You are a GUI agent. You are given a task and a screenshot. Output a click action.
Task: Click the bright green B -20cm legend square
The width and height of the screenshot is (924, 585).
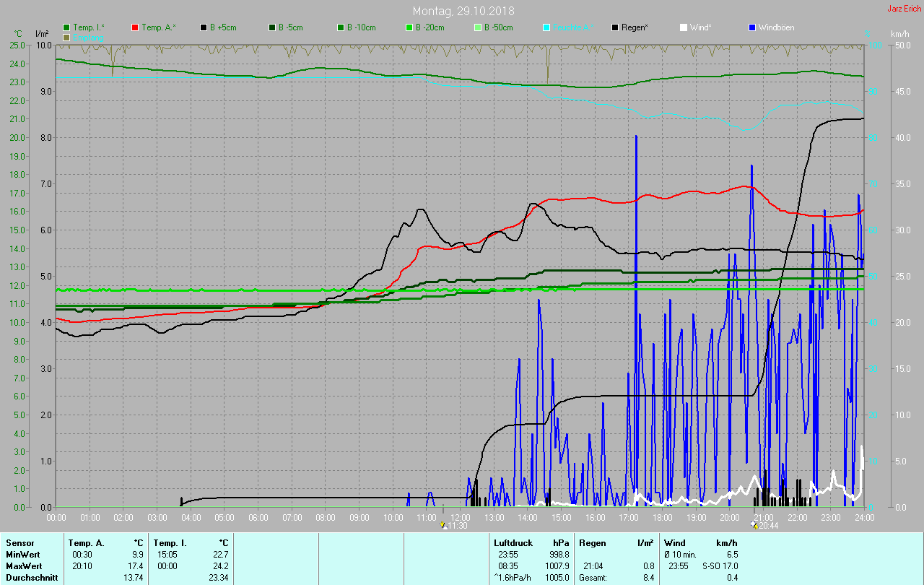pos(409,27)
